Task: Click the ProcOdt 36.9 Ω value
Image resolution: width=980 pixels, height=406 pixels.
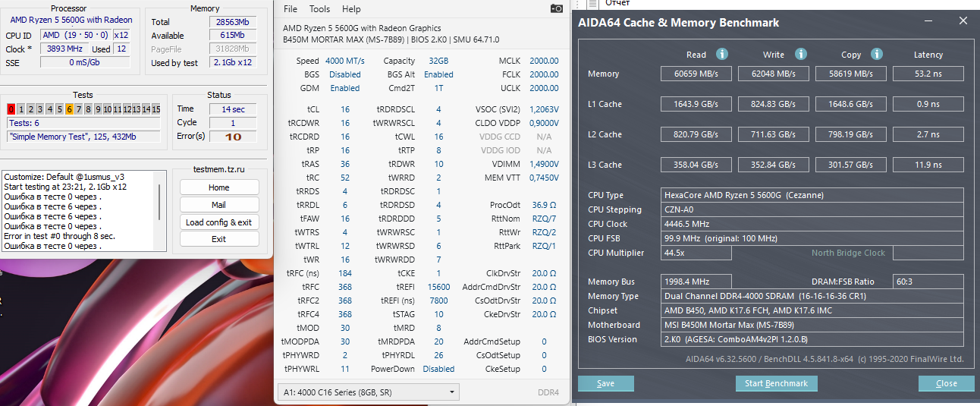Action: (545, 205)
